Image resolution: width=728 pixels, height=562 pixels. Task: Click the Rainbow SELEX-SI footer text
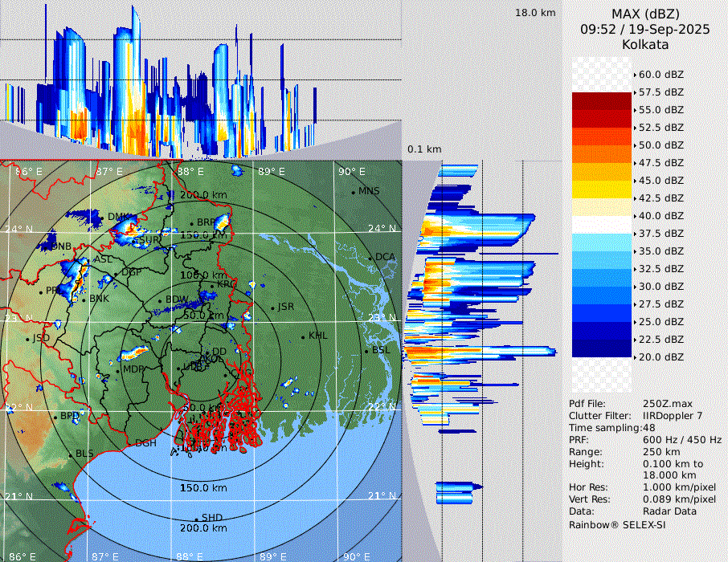pos(617,524)
